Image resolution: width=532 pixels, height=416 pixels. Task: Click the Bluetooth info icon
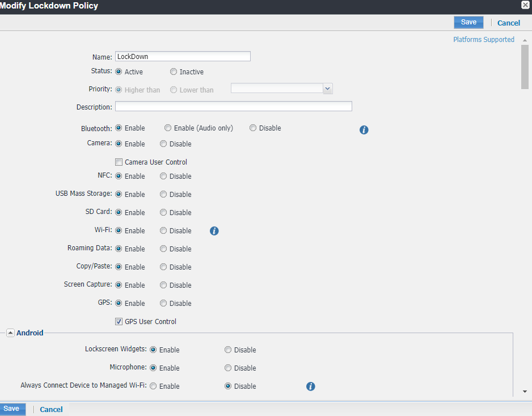364,130
